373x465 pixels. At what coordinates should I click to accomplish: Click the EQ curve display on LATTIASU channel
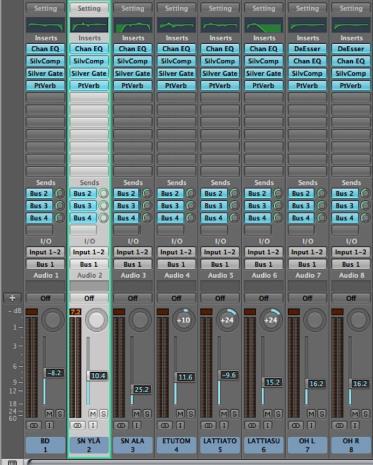(264, 25)
